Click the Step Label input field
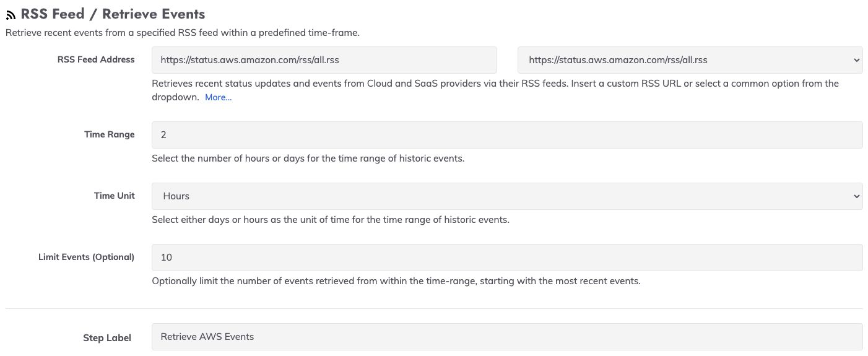This screenshot has width=868, height=356. click(507, 337)
